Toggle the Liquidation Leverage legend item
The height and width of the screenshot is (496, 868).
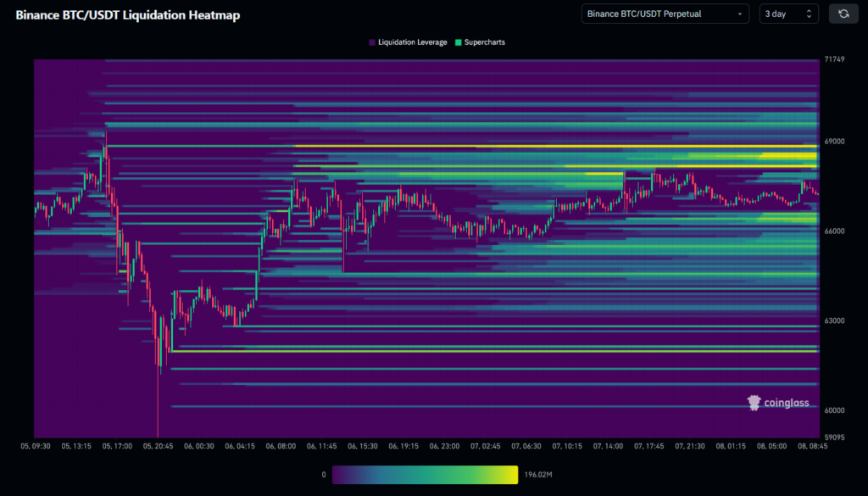pyautogui.click(x=408, y=42)
